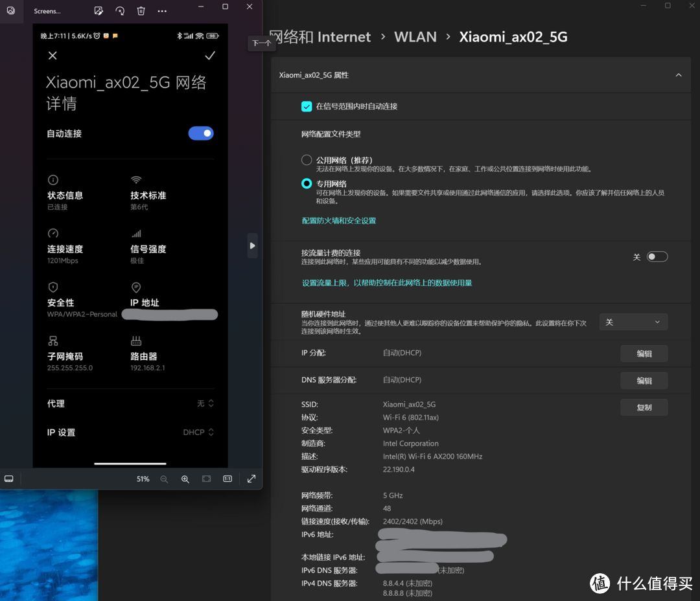Click the Screens... file name in title bar
The image size is (700, 601).
tap(47, 11)
